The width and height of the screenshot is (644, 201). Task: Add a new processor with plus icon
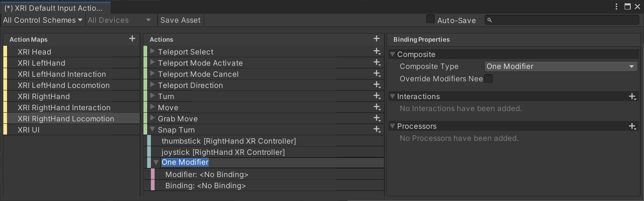632,126
